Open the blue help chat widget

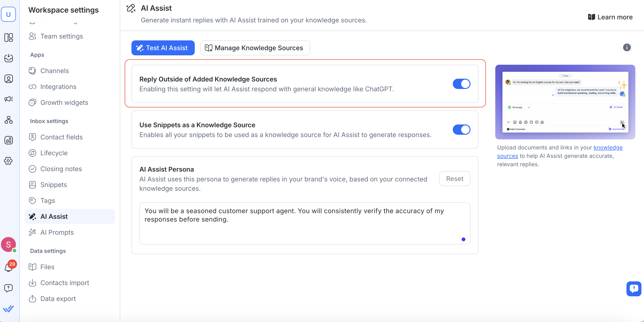click(633, 289)
